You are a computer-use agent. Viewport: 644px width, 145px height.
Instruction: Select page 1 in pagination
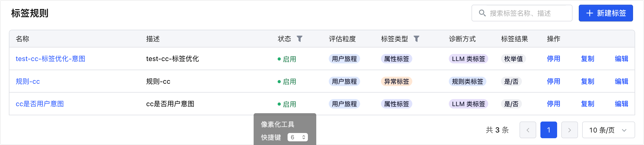548,130
